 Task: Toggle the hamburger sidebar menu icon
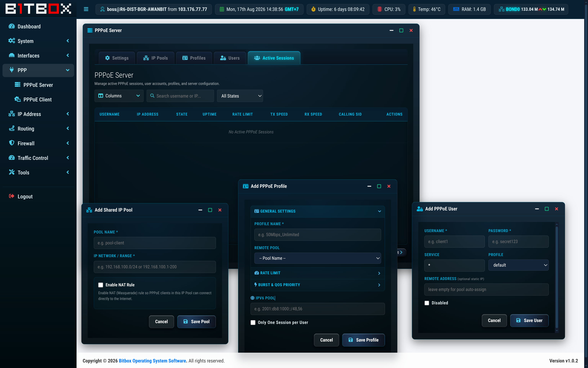86,9
